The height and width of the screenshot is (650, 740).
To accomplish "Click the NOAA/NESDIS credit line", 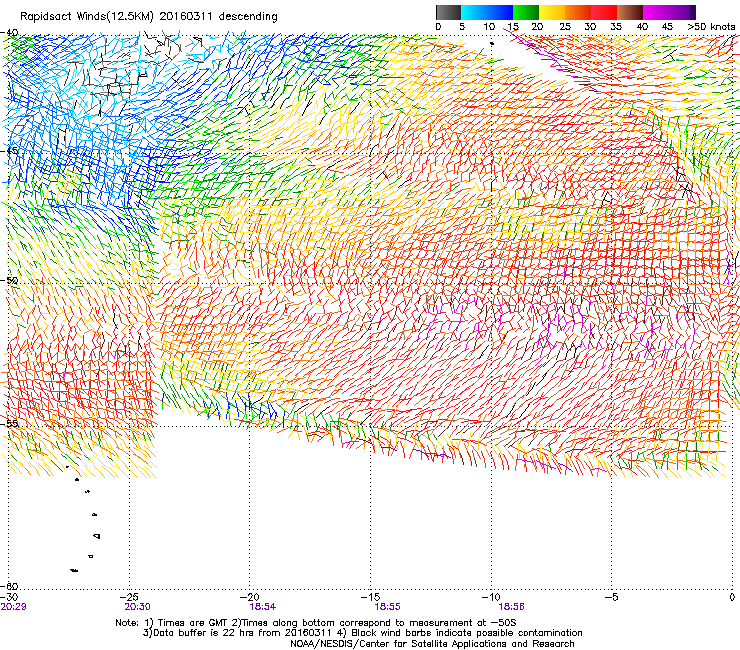I will [432, 644].
